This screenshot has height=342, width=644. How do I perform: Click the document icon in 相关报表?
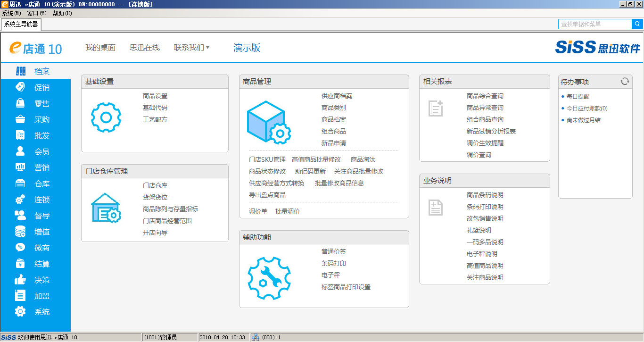(x=436, y=108)
